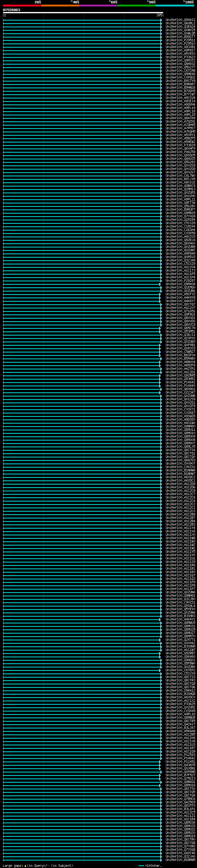Viewport: 197px width, 868px height.
Task: Click the UniRef100_C0SK71 label
Action: pos(180,410)
